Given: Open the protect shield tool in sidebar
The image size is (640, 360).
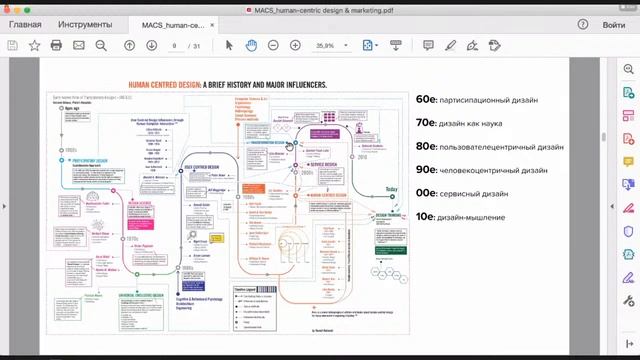Looking at the screenshot, I should (x=629, y=231).
